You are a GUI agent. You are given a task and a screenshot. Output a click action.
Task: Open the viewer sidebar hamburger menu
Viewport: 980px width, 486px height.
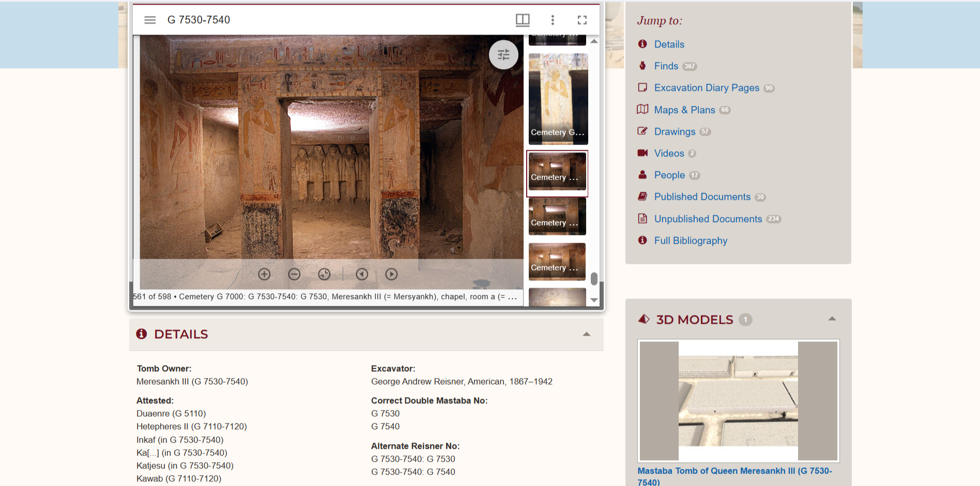point(150,20)
